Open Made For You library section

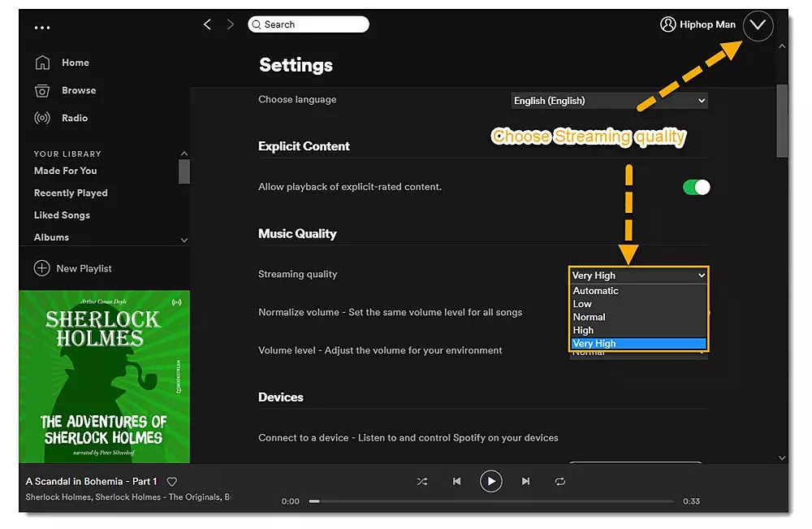(65, 171)
